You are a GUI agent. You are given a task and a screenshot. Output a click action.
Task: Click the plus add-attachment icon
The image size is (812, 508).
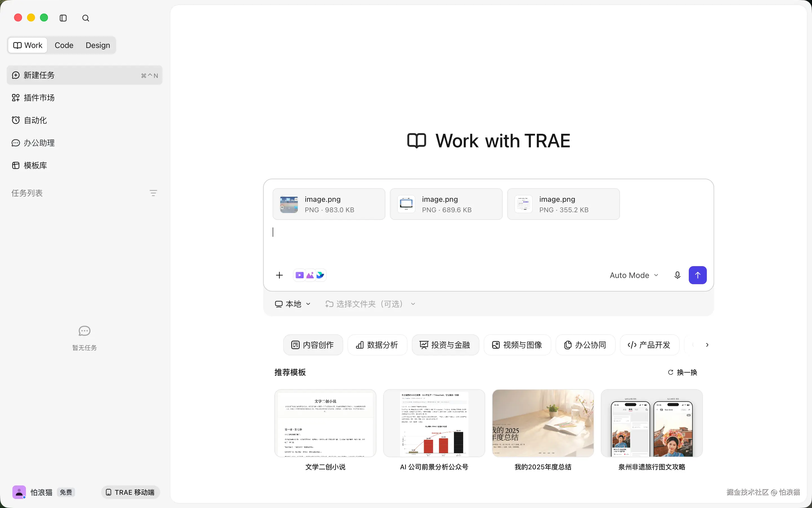tap(279, 275)
